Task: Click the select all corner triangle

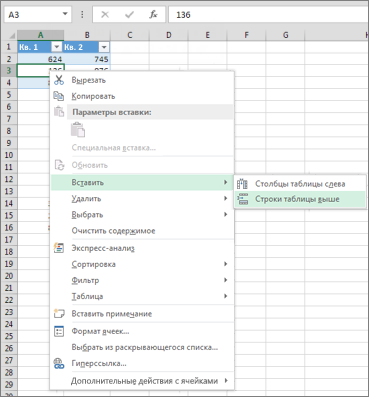Action: (11, 35)
